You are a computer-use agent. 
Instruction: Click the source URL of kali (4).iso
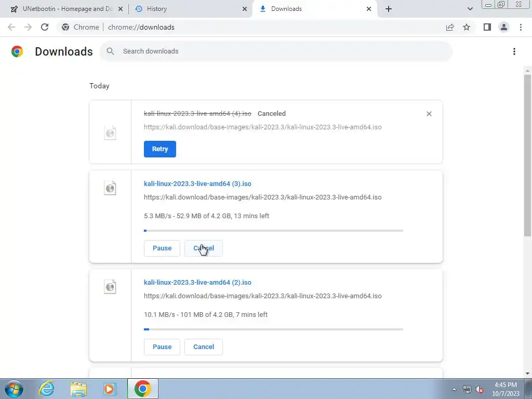[262, 127]
